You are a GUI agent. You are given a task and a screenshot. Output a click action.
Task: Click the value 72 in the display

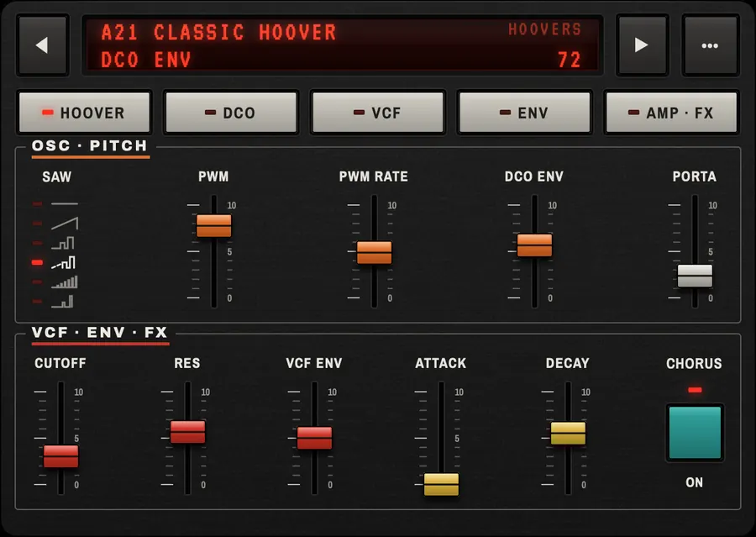point(570,60)
